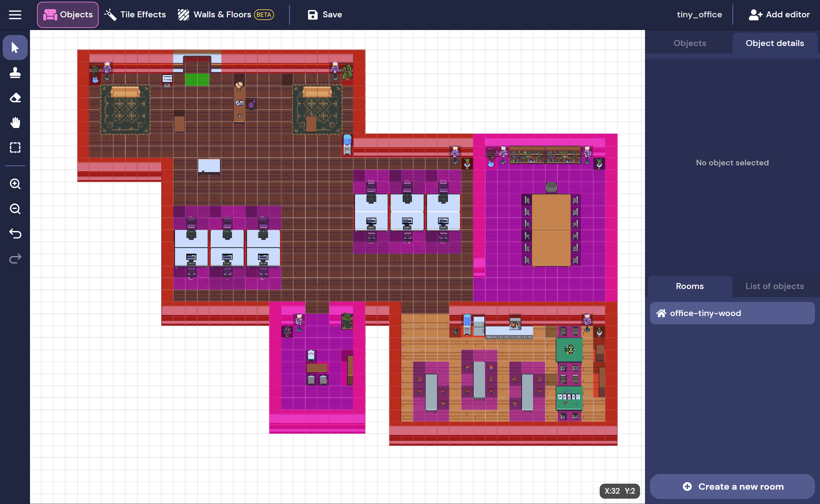The width and height of the screenshot is (820, 504).
Task: Click the zoom in magnifier
Action: coord(15,184)
